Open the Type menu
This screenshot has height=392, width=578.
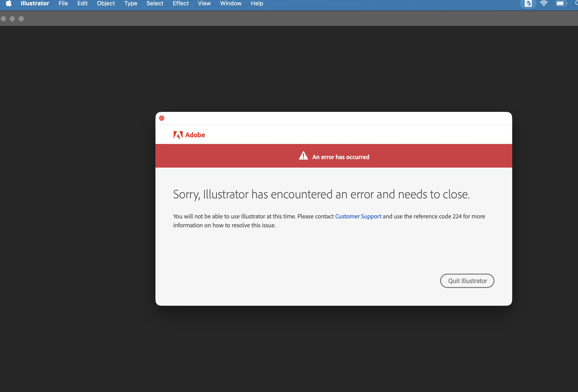point(131,4)
